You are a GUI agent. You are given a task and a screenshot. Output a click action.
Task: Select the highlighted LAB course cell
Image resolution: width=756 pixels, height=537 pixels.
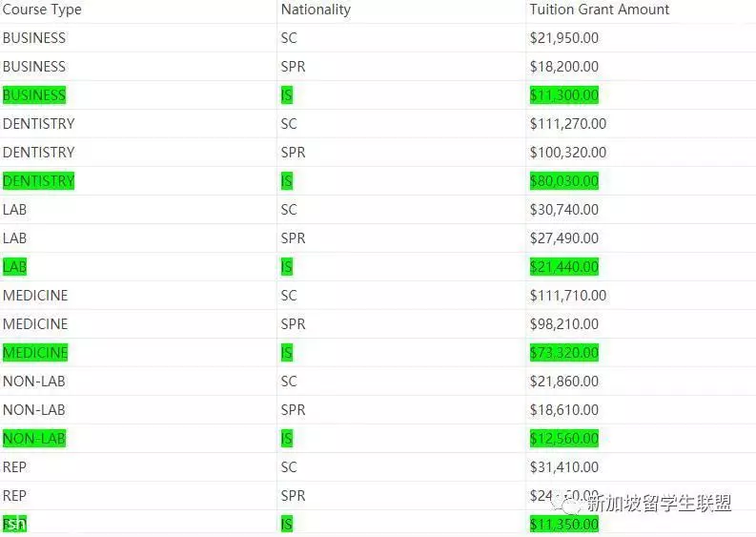click(x=15, y=267)
